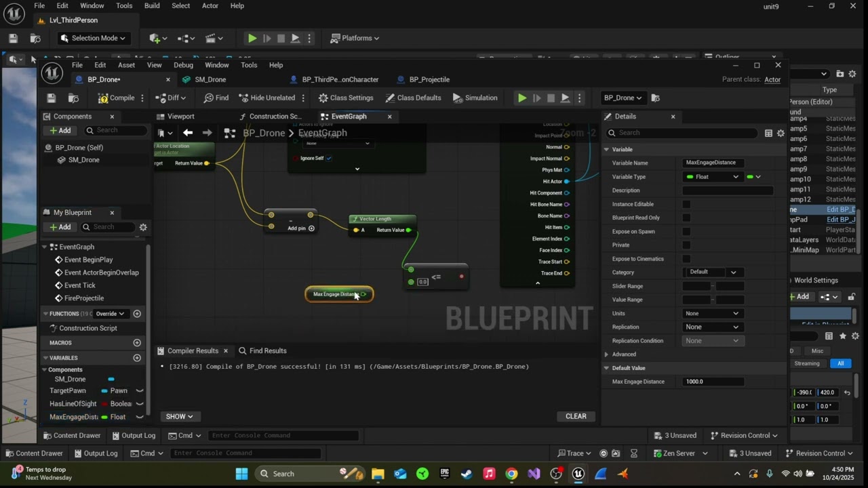868x488 pixels.
Task: Toggle TargetPawn variable visibility eye
Action: (x=140, y=391)
